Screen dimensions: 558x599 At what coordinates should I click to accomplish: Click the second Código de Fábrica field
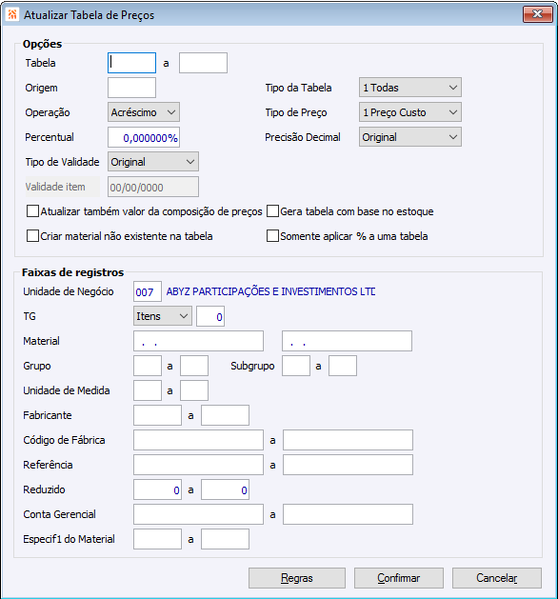click(x=348, y=440)
